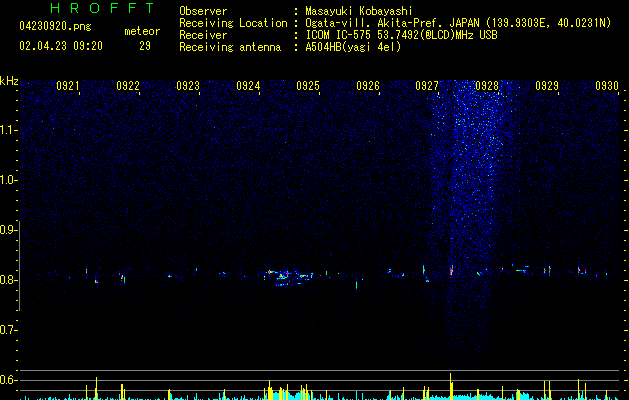Screen dimensions: 629x400
Task: Click the date 02.04.23 09:20
Action: tap(61, 46)
